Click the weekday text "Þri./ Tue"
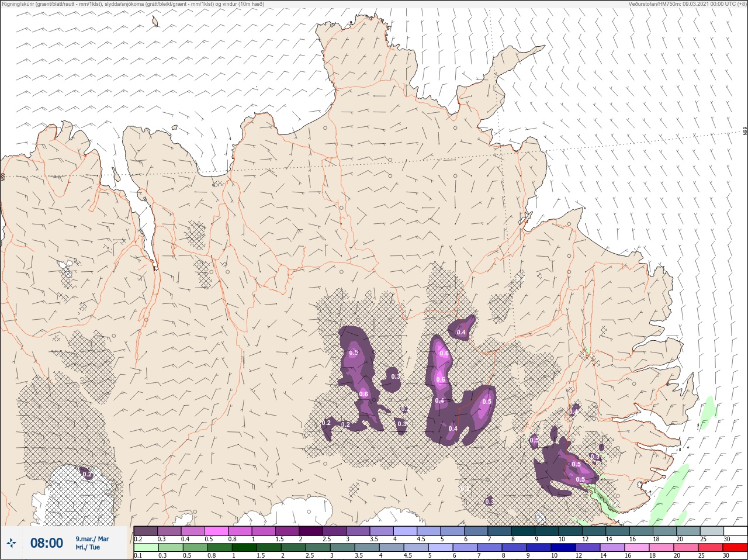The height and width of the screenshot is (560, 748). point(88,547)
